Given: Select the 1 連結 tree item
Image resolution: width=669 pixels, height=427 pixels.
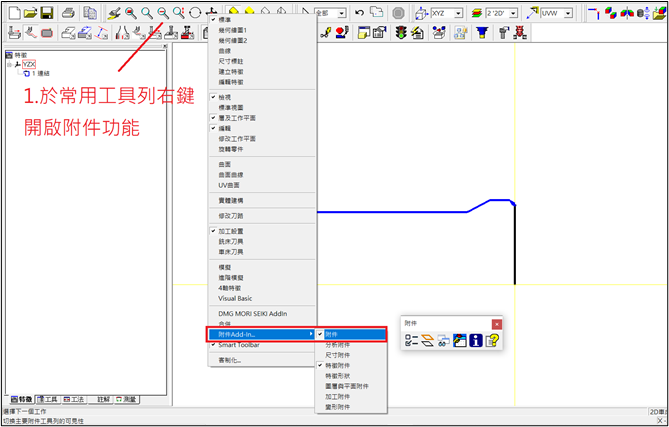Looking at the screenshot, I should 41,73.
